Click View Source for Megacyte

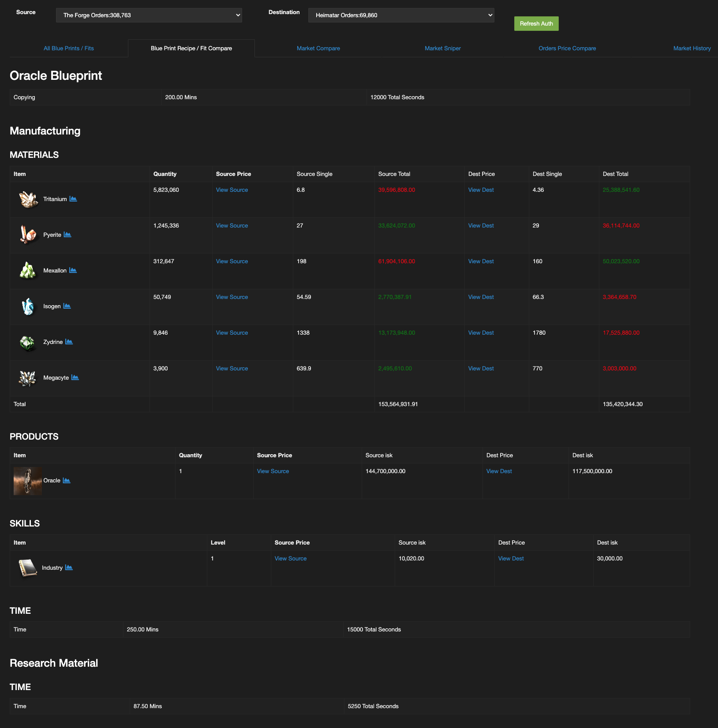tap(232, 369)
